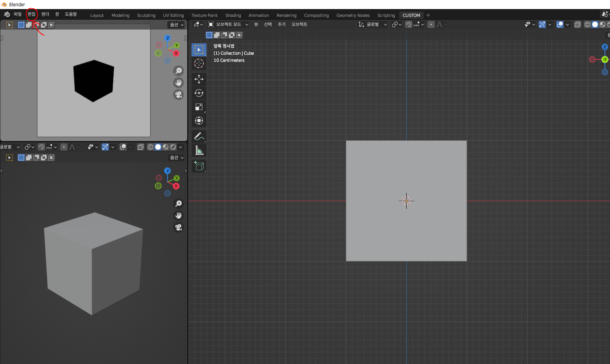Select the Measure ruler tool
The width and height of the screenshot is (610, 364).
coord(199,150)
